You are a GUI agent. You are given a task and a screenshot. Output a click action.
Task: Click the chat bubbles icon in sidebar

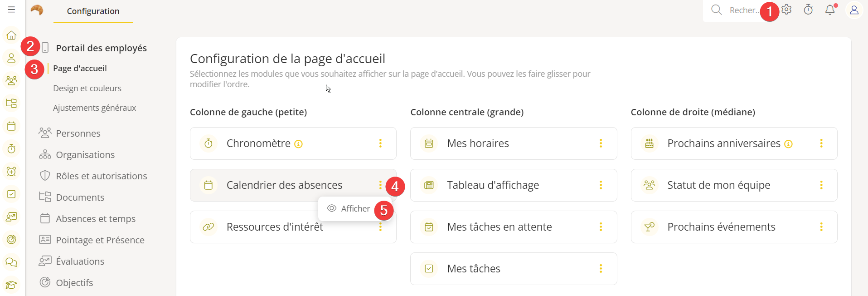pyautogui.click(x=11, y=262)
